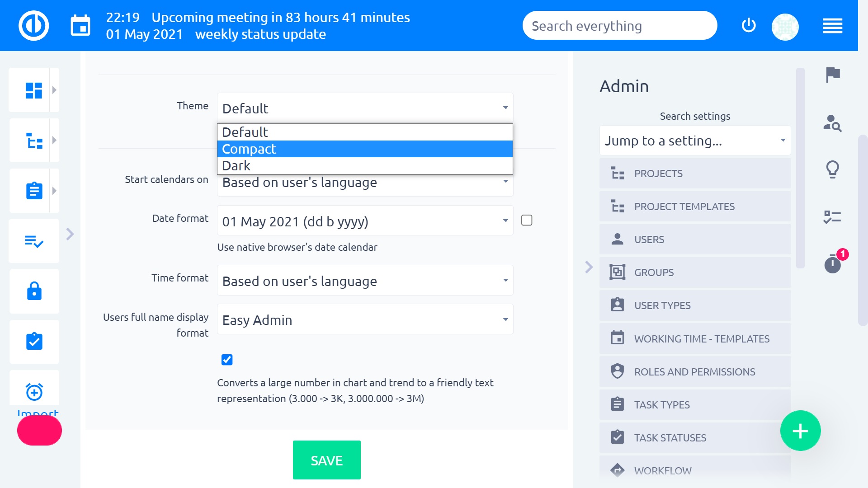Enable native browser's date calendar checkbox
Screen dimensions: 868x488
(527, 221)
